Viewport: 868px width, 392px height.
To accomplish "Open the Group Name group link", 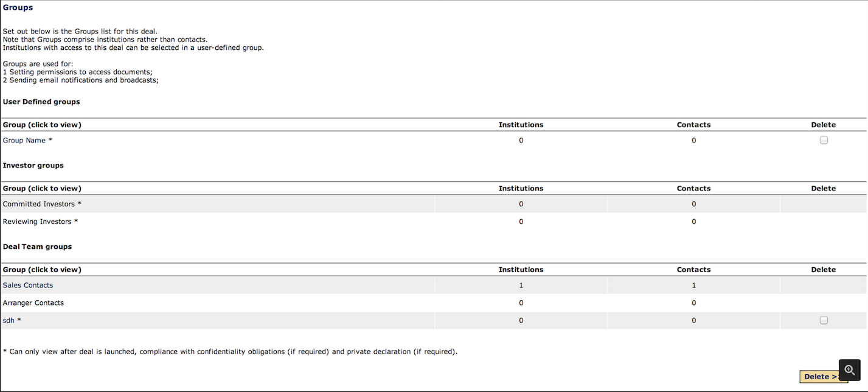I will pyautogui.click(x=24, y=141).
